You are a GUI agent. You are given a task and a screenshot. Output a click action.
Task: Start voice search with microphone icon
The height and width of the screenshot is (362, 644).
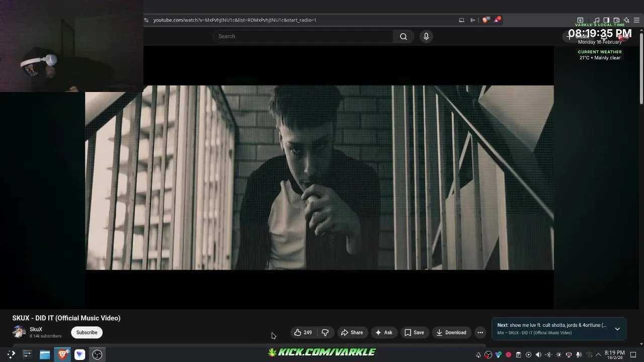(x=426, y=36)
